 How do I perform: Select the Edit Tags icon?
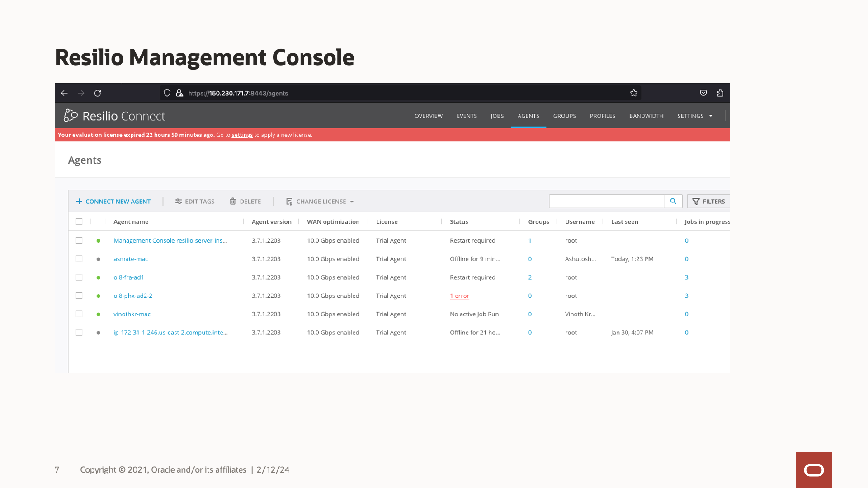tap(179, 201)
